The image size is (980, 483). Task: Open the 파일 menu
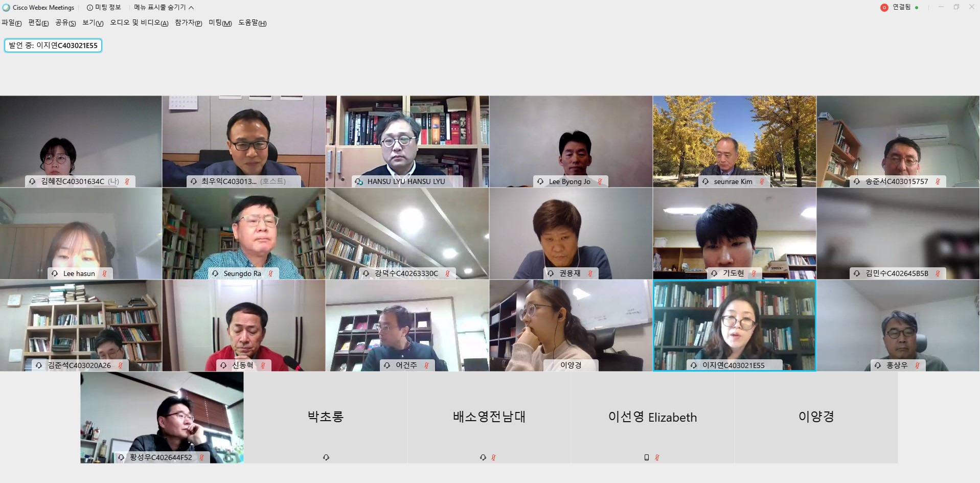pos(11,23)
